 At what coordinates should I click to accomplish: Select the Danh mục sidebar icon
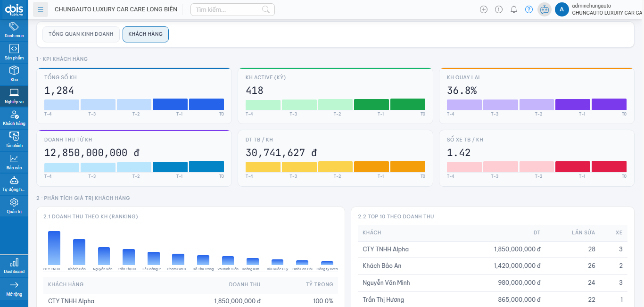click(14, 29)
